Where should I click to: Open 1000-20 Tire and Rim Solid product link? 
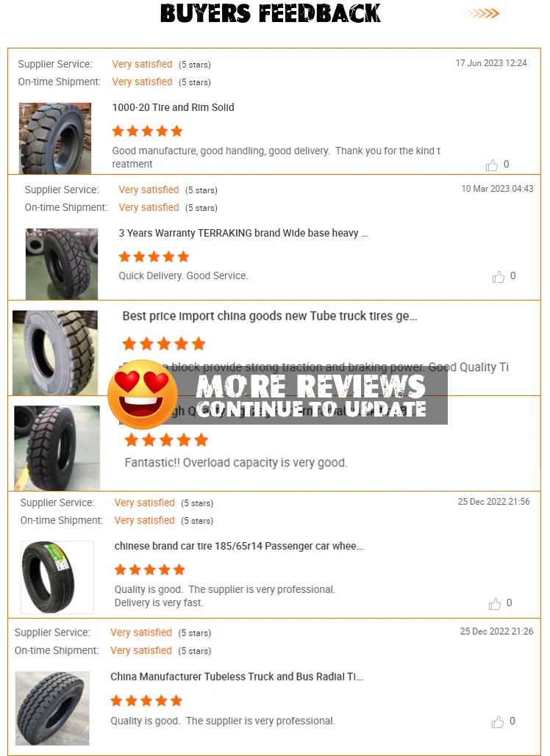pos(174,107)
